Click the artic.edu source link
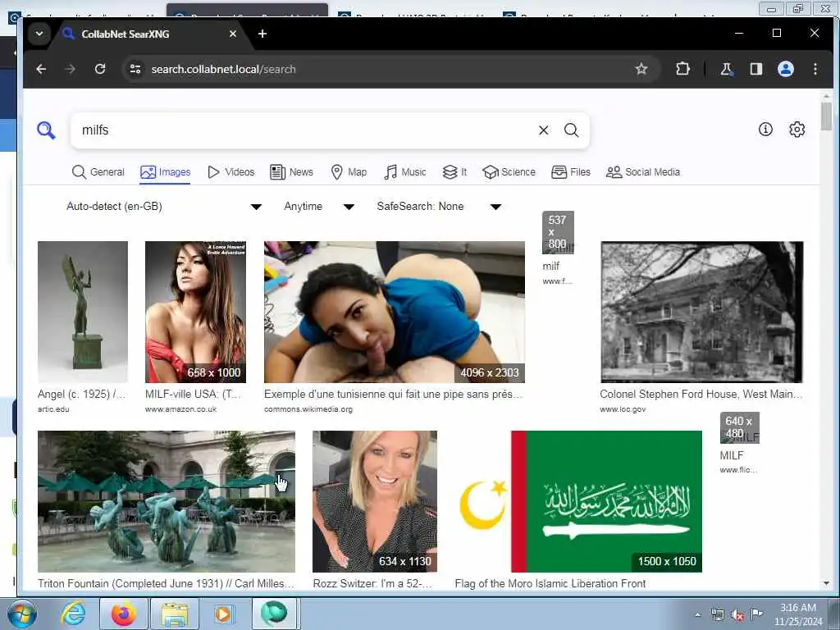This screenshot has height=630, width=840. tap(53, 409)
